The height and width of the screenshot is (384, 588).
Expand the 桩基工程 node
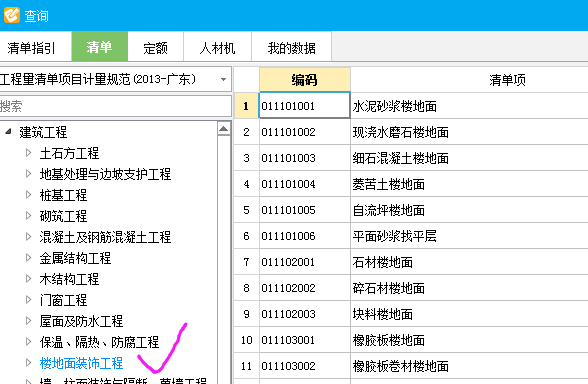point(28,195)
